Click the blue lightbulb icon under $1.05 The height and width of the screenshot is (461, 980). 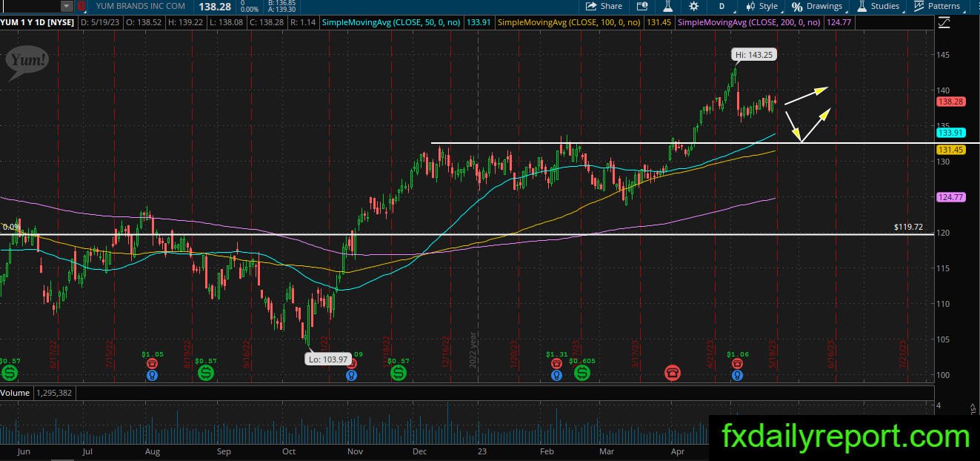[152, 376]
